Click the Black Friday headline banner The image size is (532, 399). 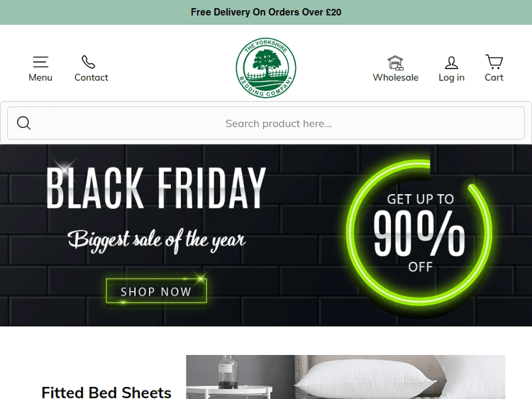pos(156,188)
